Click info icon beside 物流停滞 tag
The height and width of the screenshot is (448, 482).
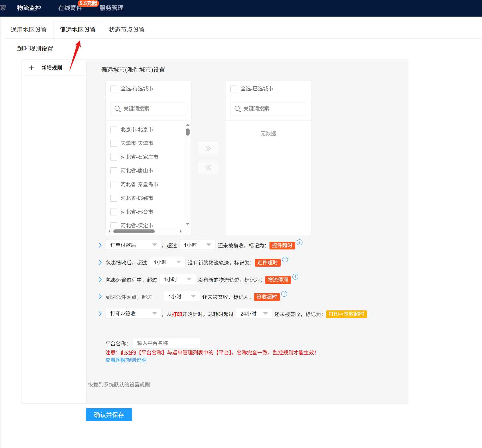[295, 277]
